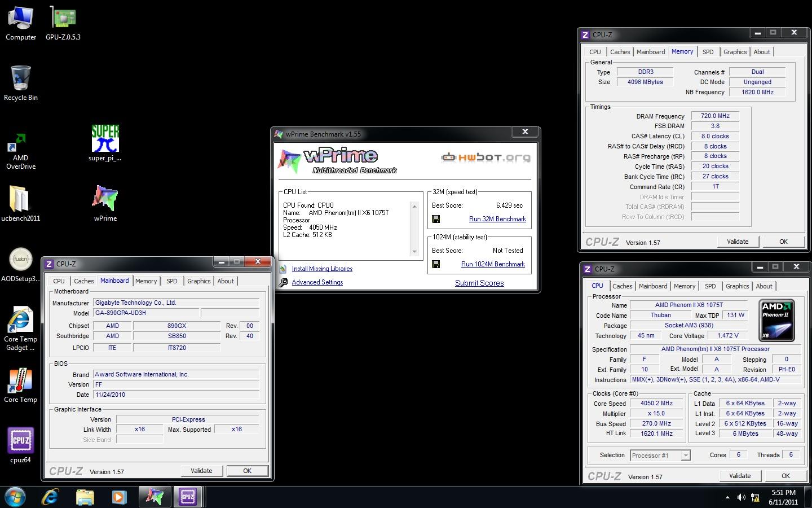This screenshot has height=508, width=812.
Task: Click the Install Missing Libraries icon
Action: [x=283, y=269]
